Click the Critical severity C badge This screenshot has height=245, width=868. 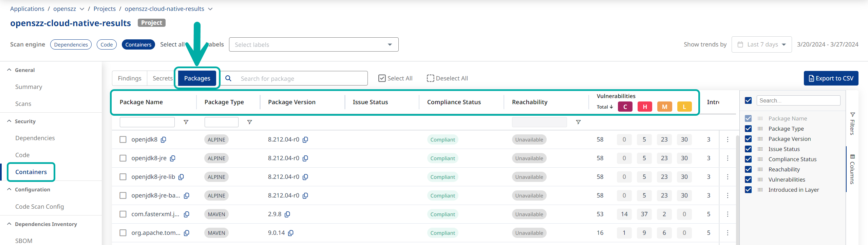tap(625, 107)
